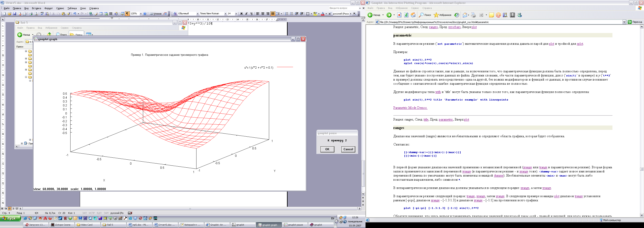Open the language русский dropdown

click(x=351, y=14)
